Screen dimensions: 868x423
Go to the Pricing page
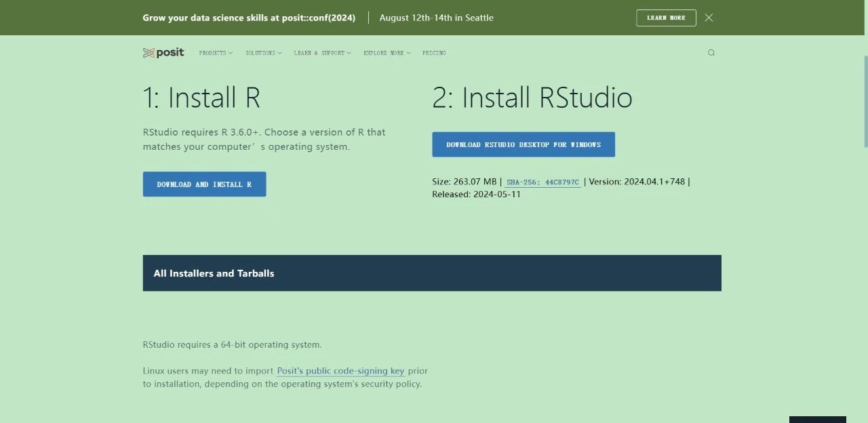point(434,53)
